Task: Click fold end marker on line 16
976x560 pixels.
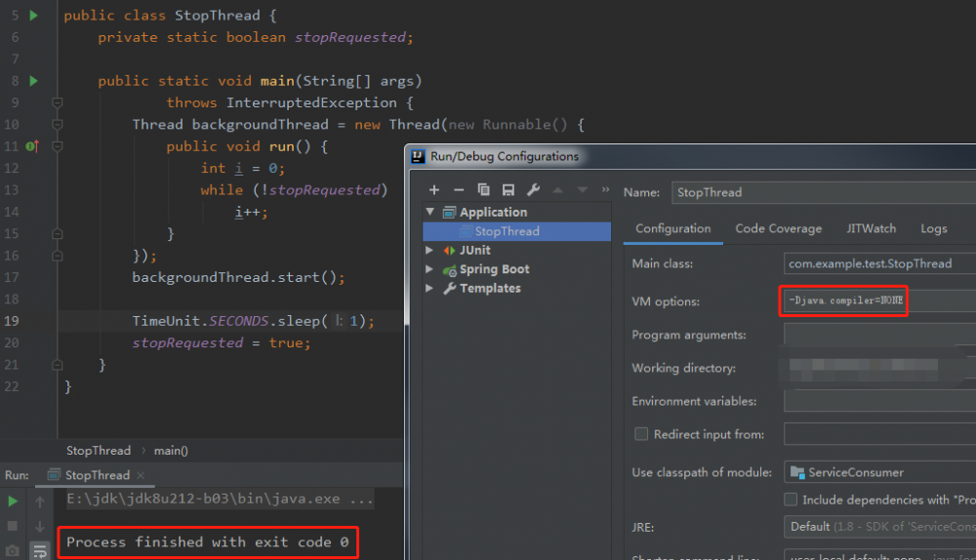Action: 58,256
